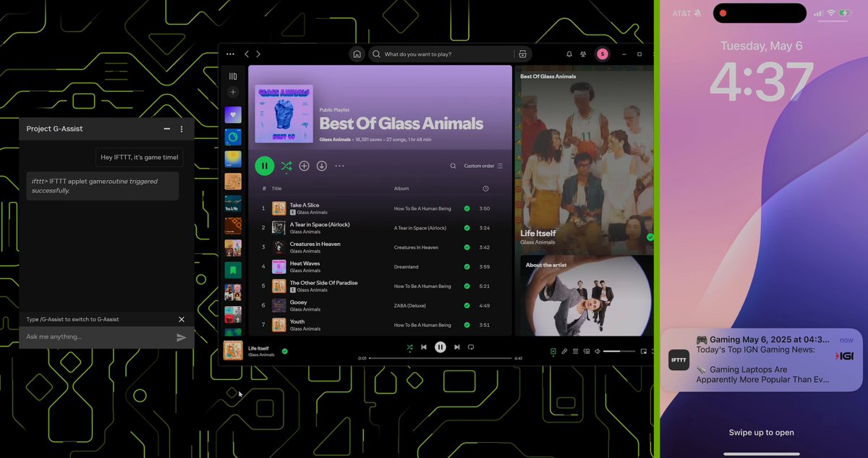Screen dimensions: 868x458
Task: Go forward with Spotify's forward arrow
Action: [x=258, y=54]
